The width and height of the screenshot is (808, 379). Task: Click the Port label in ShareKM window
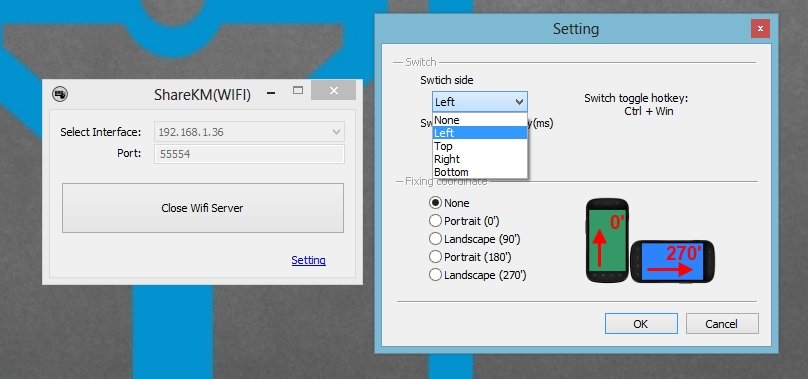(x=129, y=153)
